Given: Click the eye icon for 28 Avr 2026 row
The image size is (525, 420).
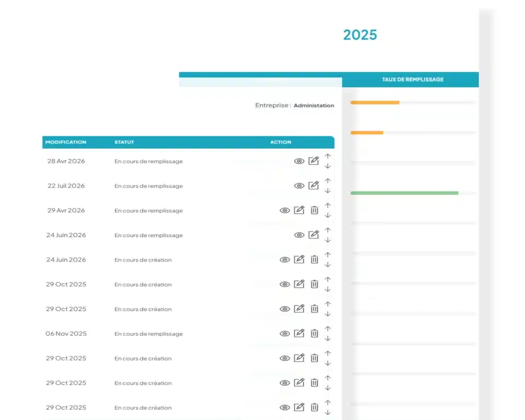Looking at the screenshot, I should click(299, 161).
